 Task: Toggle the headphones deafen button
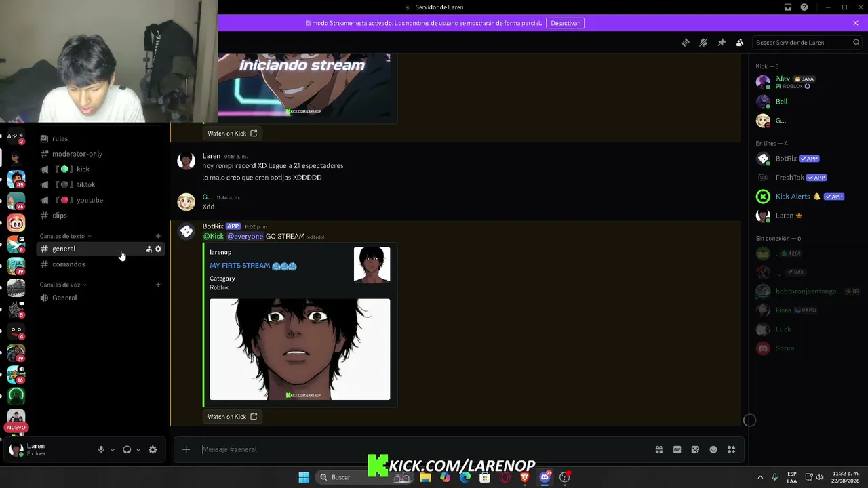tap(127, 449)
